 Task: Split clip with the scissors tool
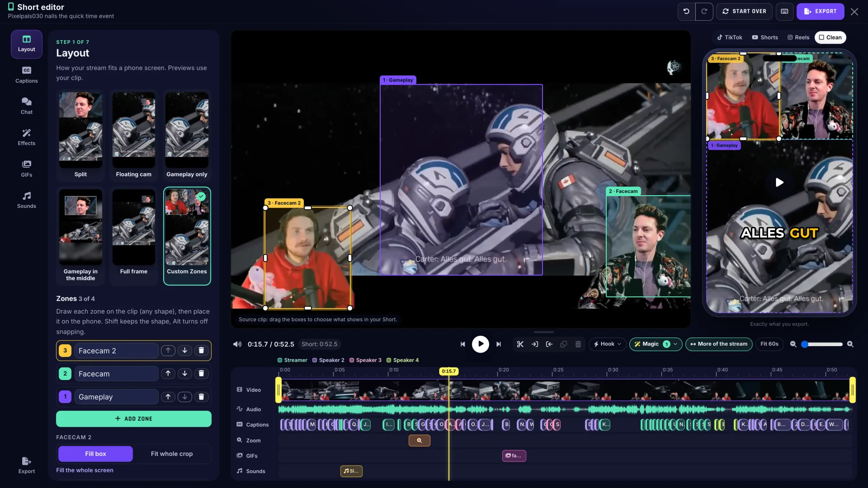click(520, 344)
